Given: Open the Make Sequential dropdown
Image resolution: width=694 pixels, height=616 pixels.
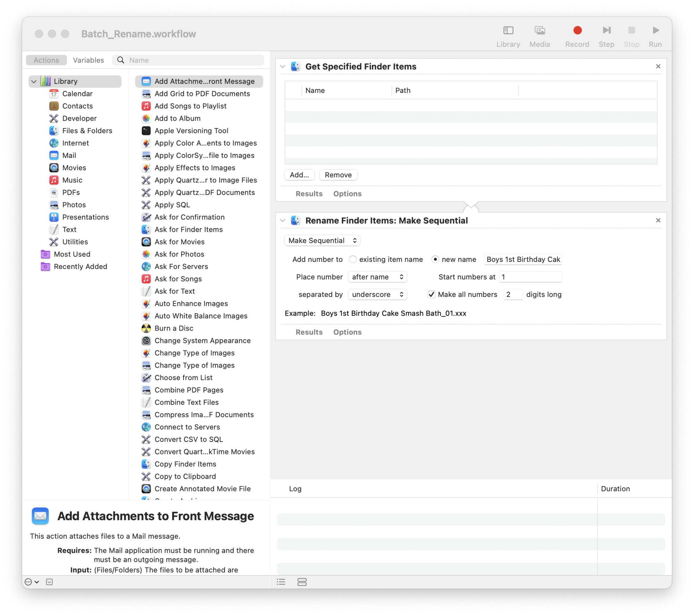Looking at the screenshot, I should click(x=322, y=241).
